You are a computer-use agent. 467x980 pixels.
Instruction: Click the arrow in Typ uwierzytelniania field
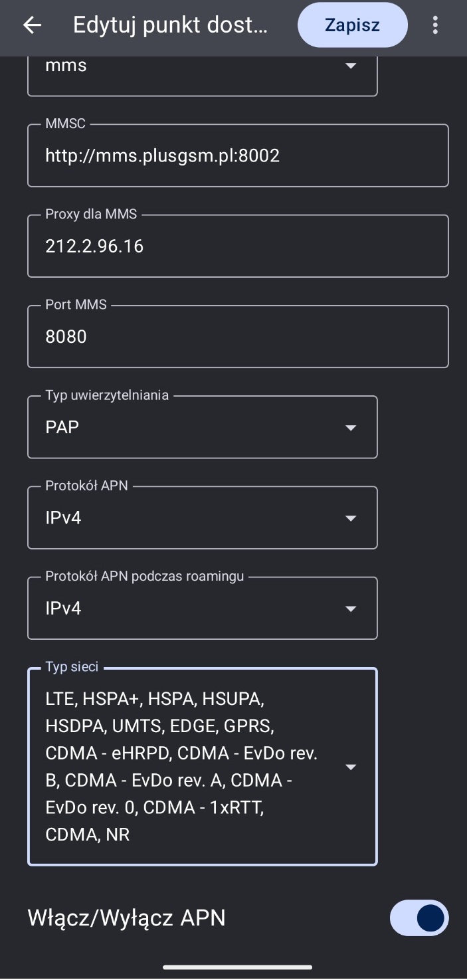pyautogui.click(x=351, y=428)
